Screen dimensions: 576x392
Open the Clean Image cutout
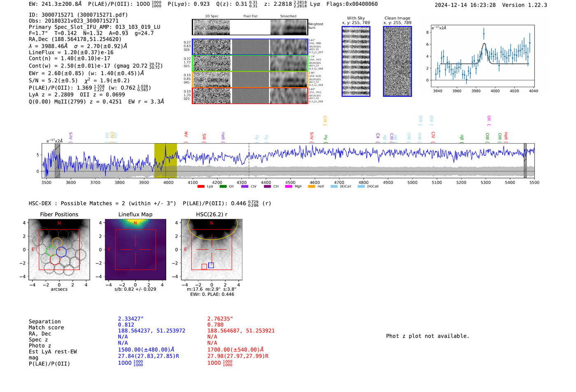(397, 61)
